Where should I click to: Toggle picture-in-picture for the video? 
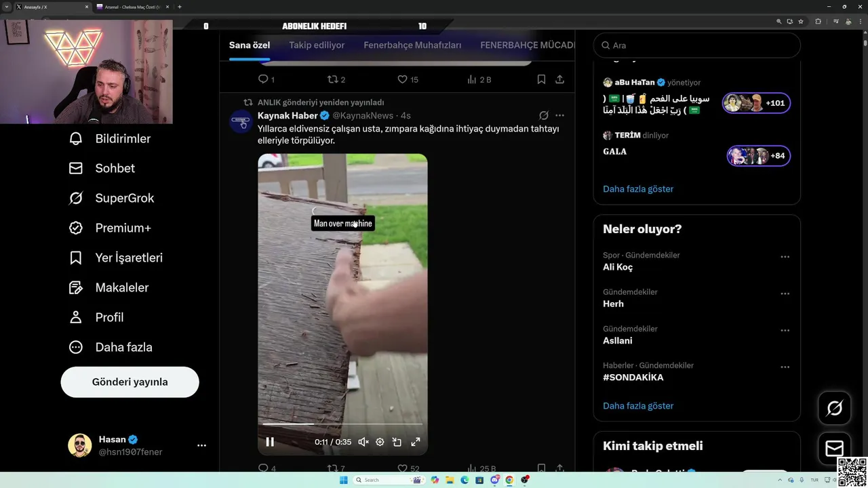pos(397,442)
